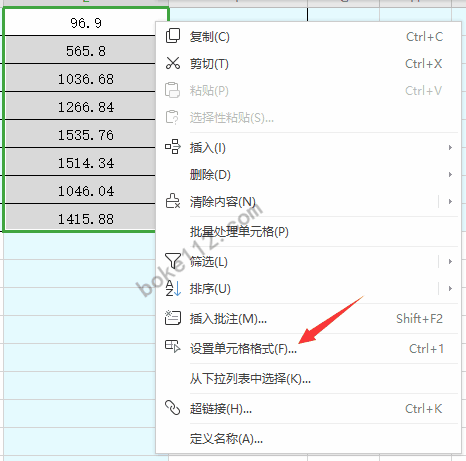Click 筛选(L) menu label
This screenshot has height=461, width=466.
click(209, 262)
